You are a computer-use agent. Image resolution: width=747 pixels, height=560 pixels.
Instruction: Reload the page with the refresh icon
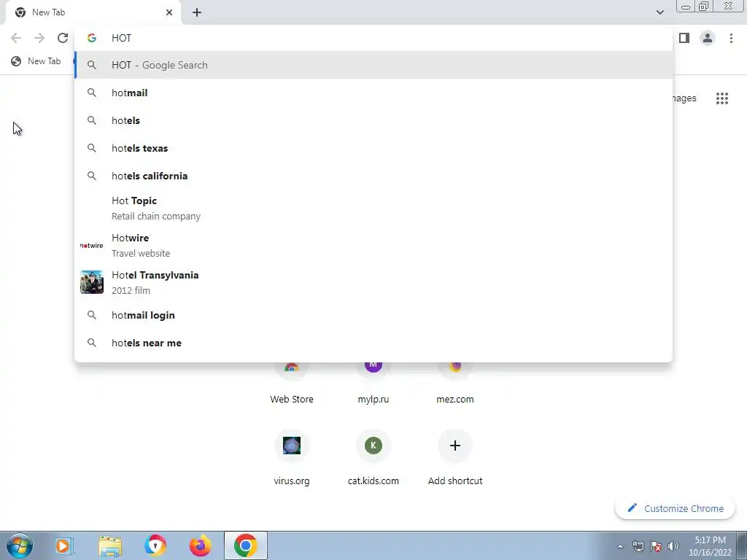pos(63,38)
